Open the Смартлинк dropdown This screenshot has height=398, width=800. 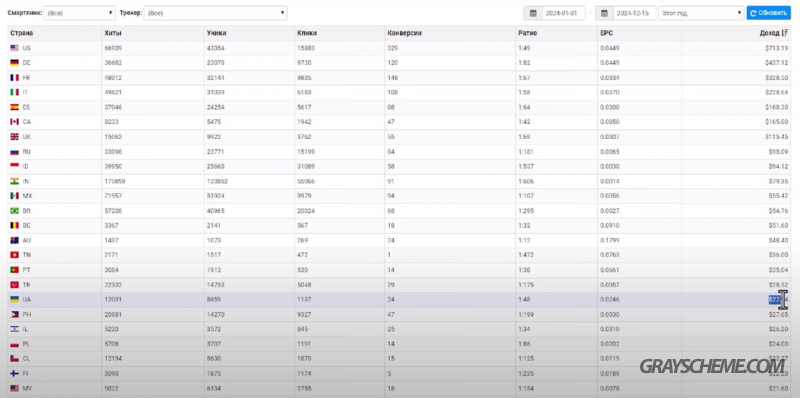point(80,13)
